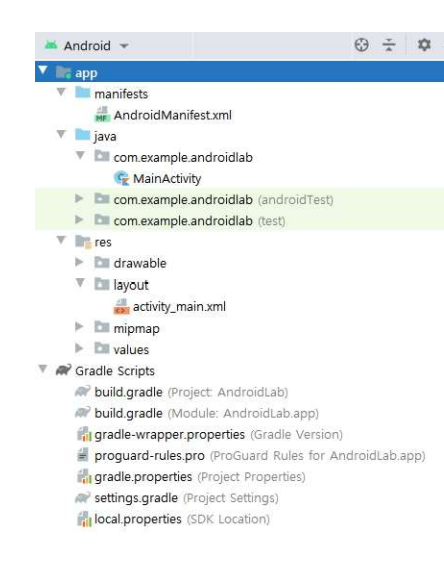
Task: Expand the values folder
Action: pos(79,348)
